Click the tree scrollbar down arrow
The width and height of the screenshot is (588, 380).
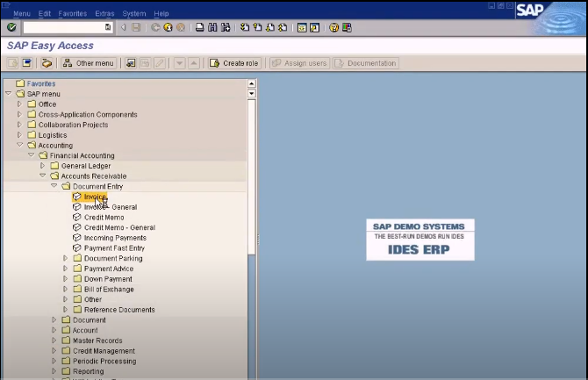(x=252, y=93)
